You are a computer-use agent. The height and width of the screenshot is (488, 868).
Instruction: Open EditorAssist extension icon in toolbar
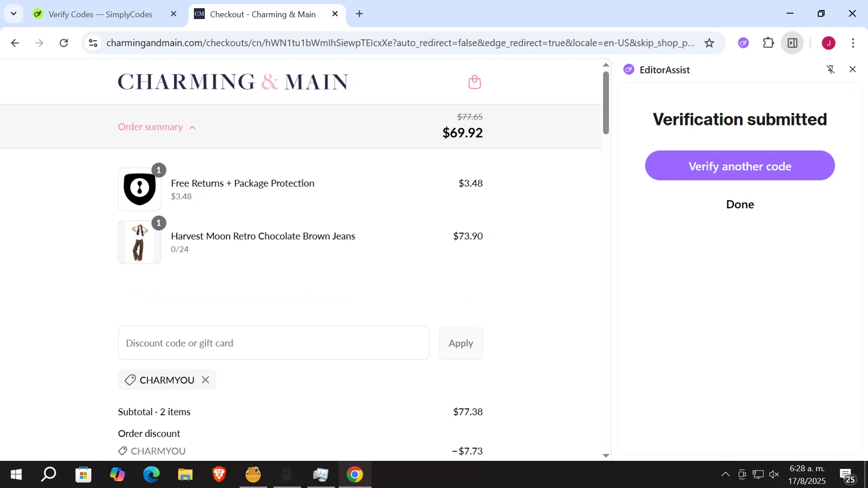tap(744, 43)
